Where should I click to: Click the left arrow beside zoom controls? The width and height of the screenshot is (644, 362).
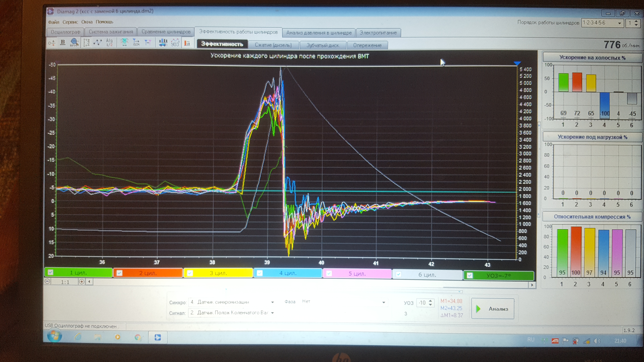(89, 282)
